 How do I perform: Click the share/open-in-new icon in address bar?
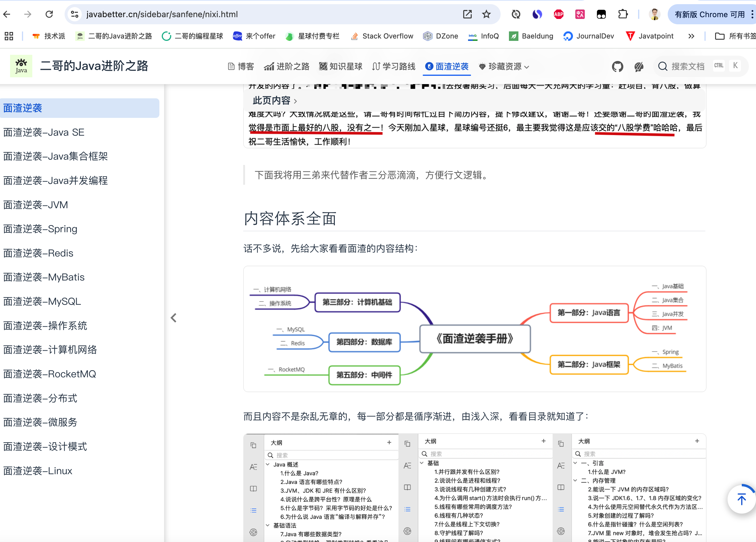pyautogui.click(x=467, y=14)
